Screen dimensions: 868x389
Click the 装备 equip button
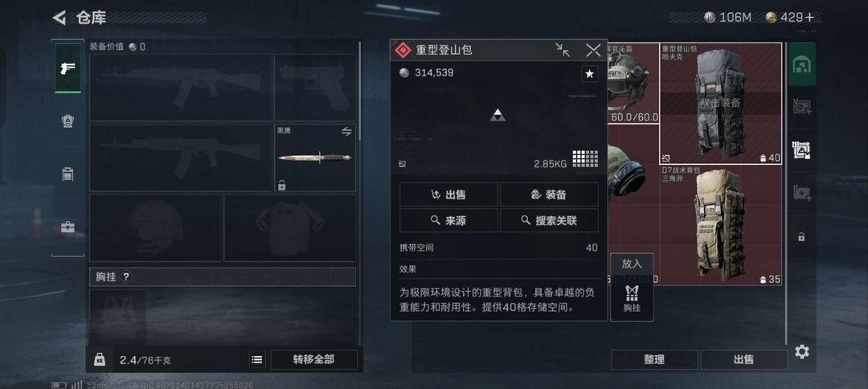click(549, 194)
